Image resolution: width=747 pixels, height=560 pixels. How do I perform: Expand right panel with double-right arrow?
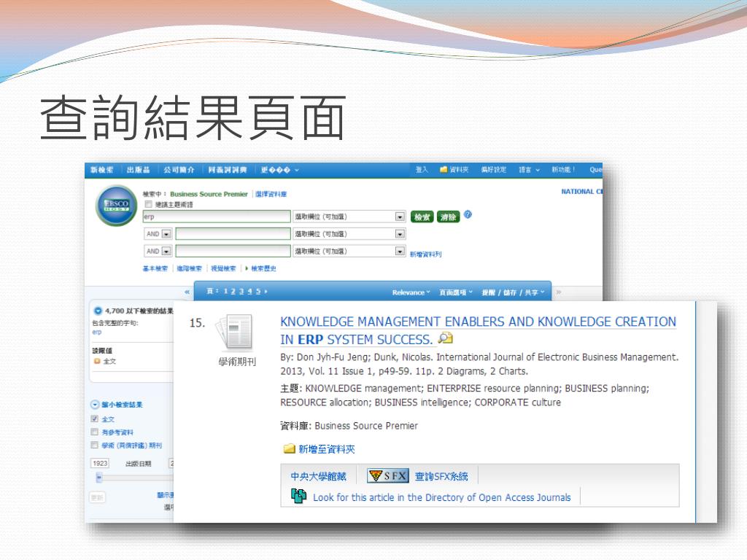pos(559,292)
